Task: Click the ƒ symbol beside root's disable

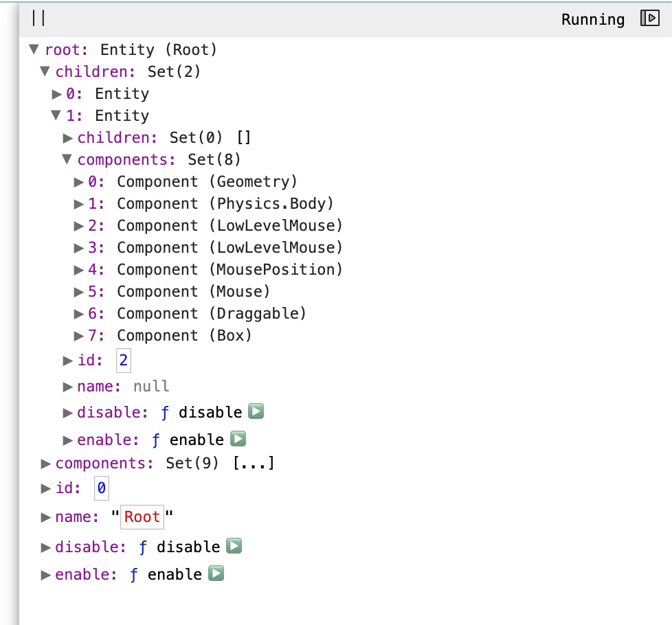Action: 142,547
